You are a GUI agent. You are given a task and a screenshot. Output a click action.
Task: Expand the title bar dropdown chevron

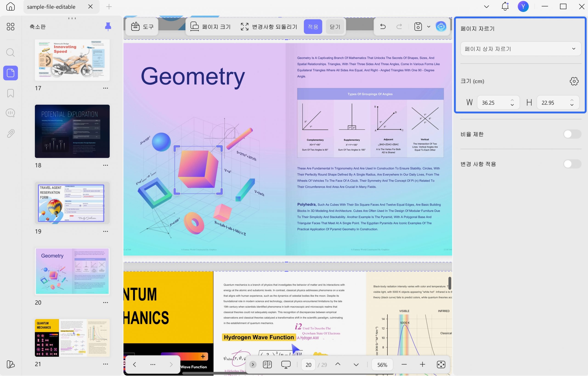coord(486,7)
